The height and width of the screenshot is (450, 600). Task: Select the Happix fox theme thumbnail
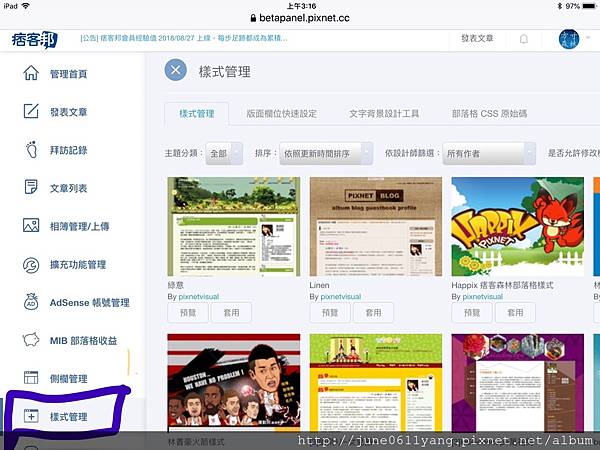(518, 227)
